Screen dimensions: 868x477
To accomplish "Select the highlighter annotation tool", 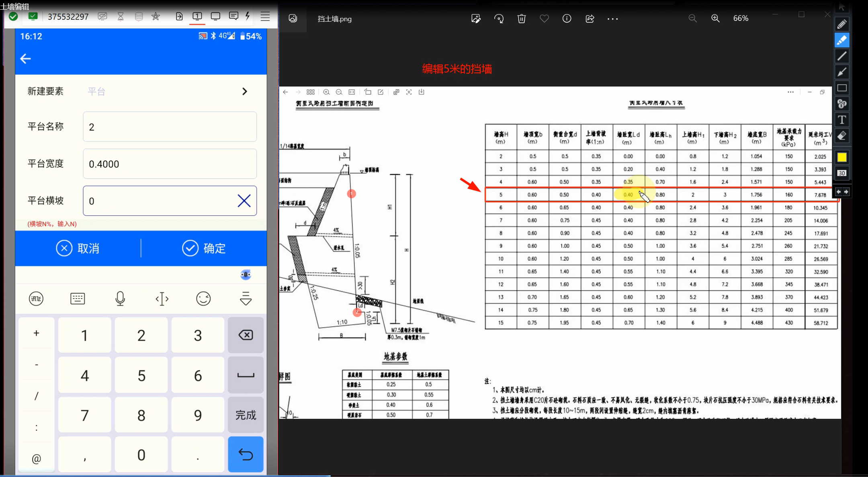I will coord(842,40).
